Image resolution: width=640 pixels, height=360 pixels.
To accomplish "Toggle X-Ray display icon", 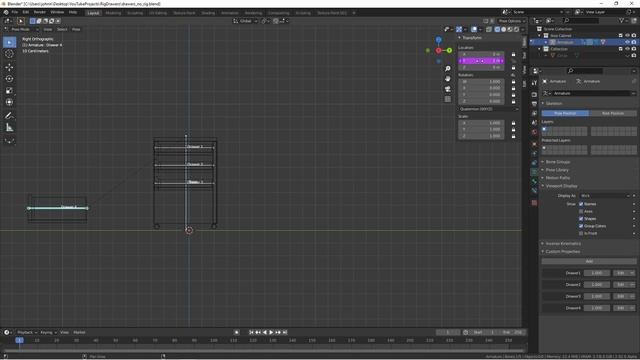I will click(x=489, y=29).
